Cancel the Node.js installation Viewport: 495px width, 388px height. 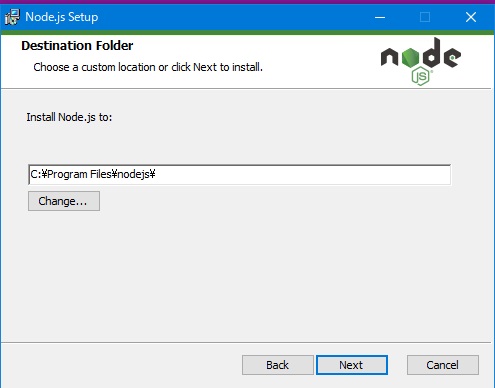point(443,365)
